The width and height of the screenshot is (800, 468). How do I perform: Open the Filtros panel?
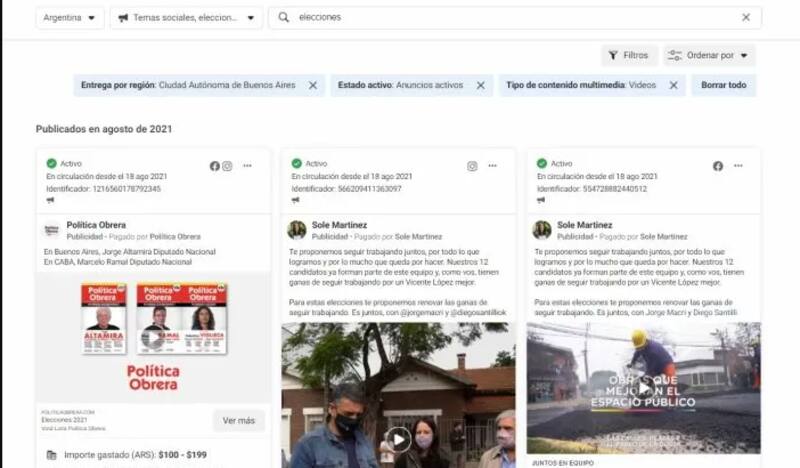(x=629, y=55)
